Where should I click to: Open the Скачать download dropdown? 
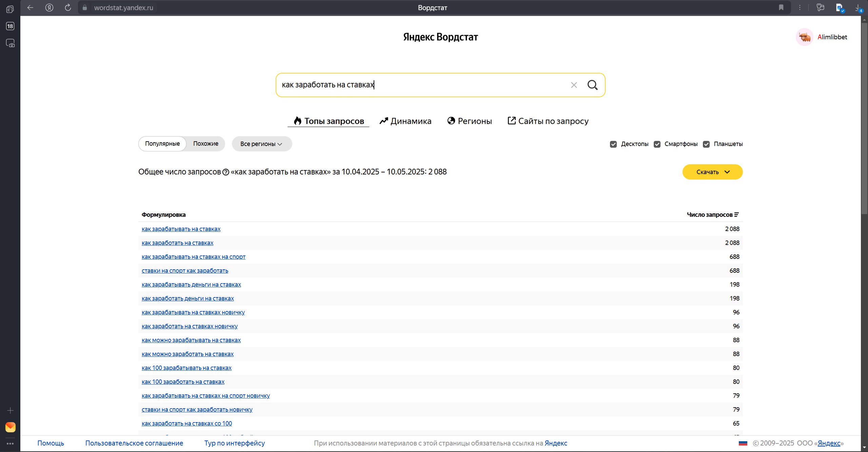(712, 172)
